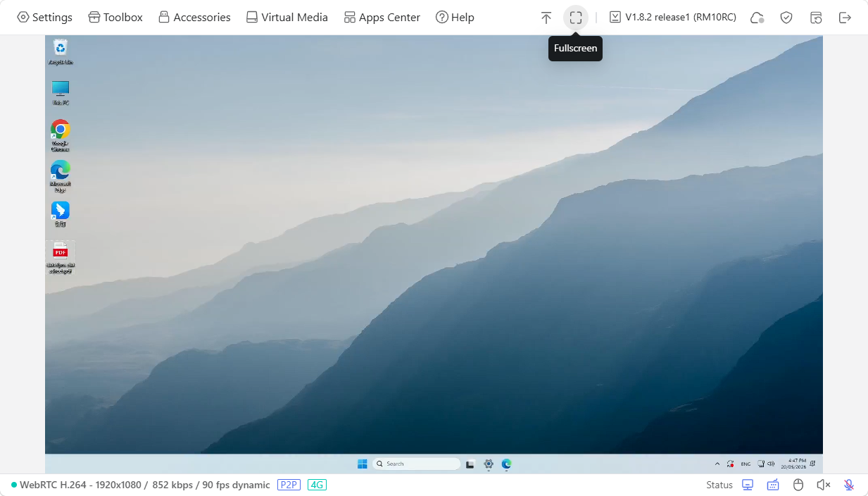The height and width of the screenshot is (496, 868).
Task: Open the Toolbox menu
Action: (x=115, y=18)
